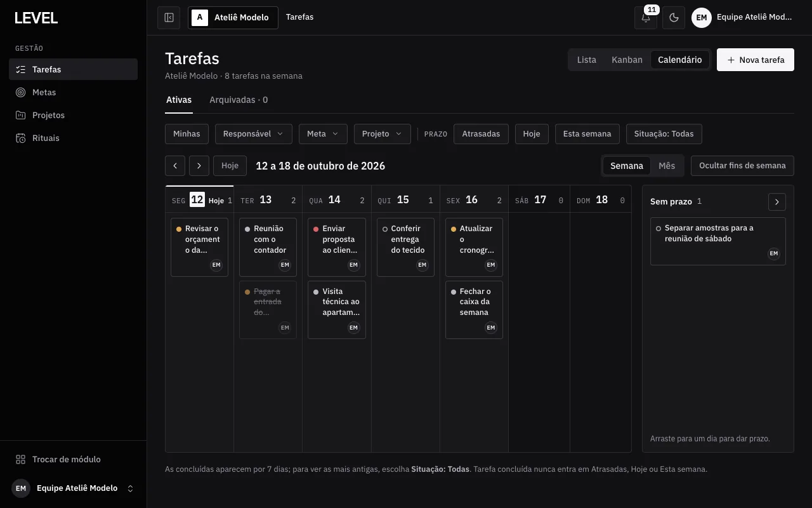Screen dimensions: 812x508
Task: Open the Reunião com o contador card
Action: [268, 247]
